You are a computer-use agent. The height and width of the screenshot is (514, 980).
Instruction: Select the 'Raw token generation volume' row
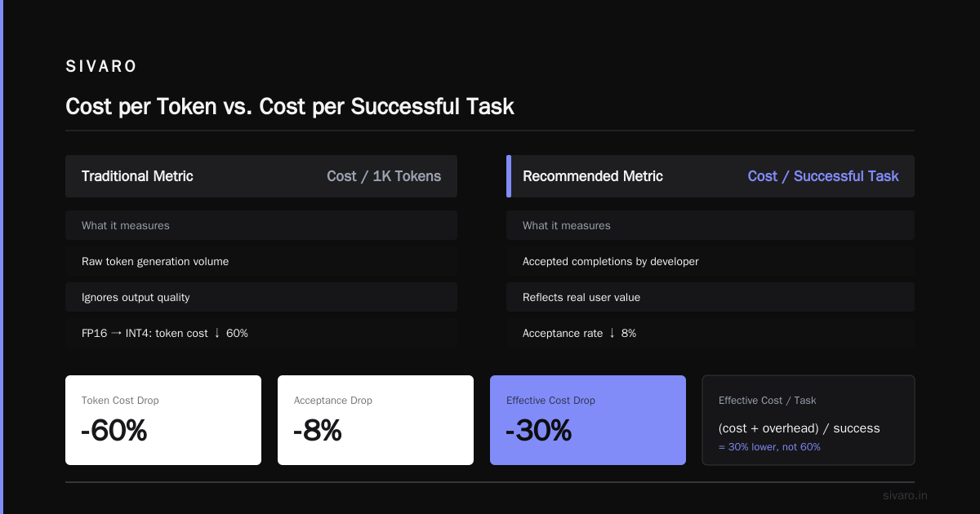pos(261,261)
